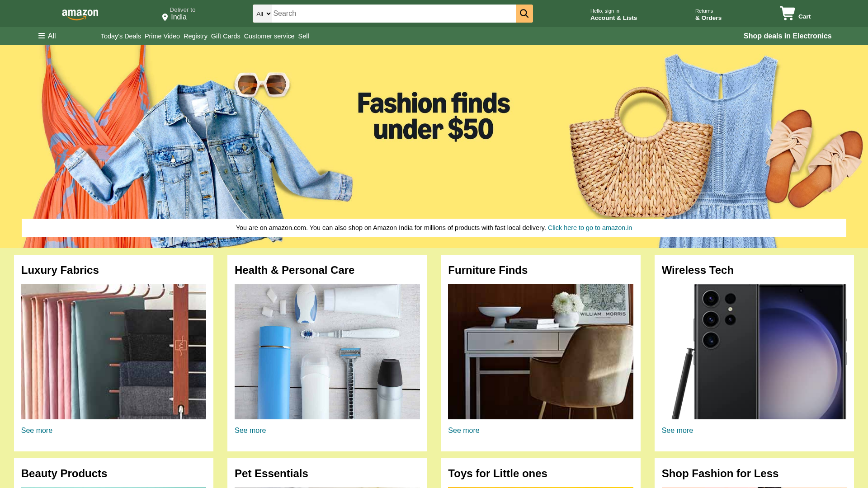Go to Gift Cards
868x488 pixels.
226,36
